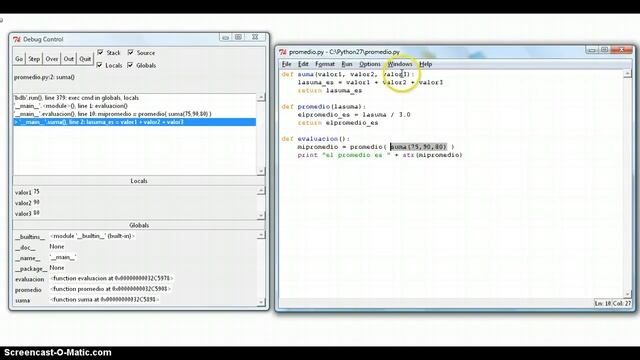Open the Windows menu

[x=400, y=64]
